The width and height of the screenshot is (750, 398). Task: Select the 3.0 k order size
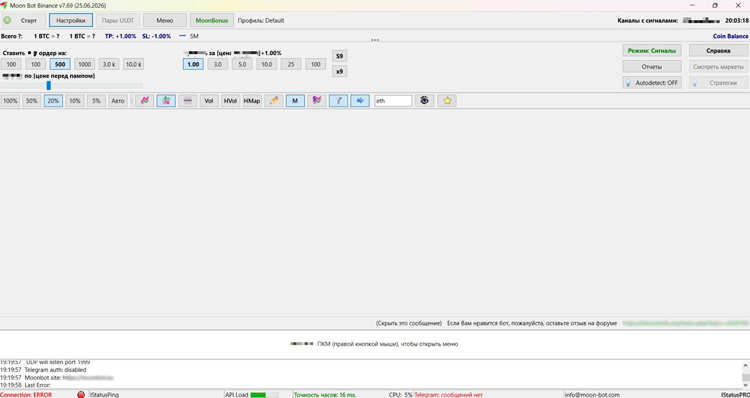point(109,64)
